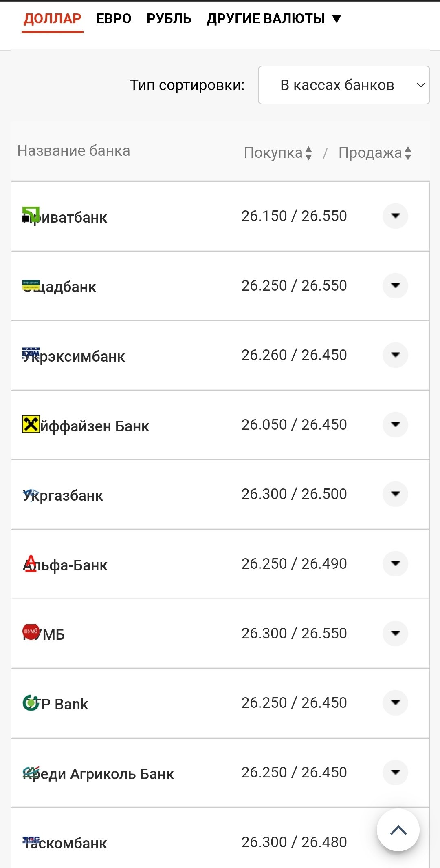
Task: Open the Таскомбанк bank link
Action: click(65, 843)
